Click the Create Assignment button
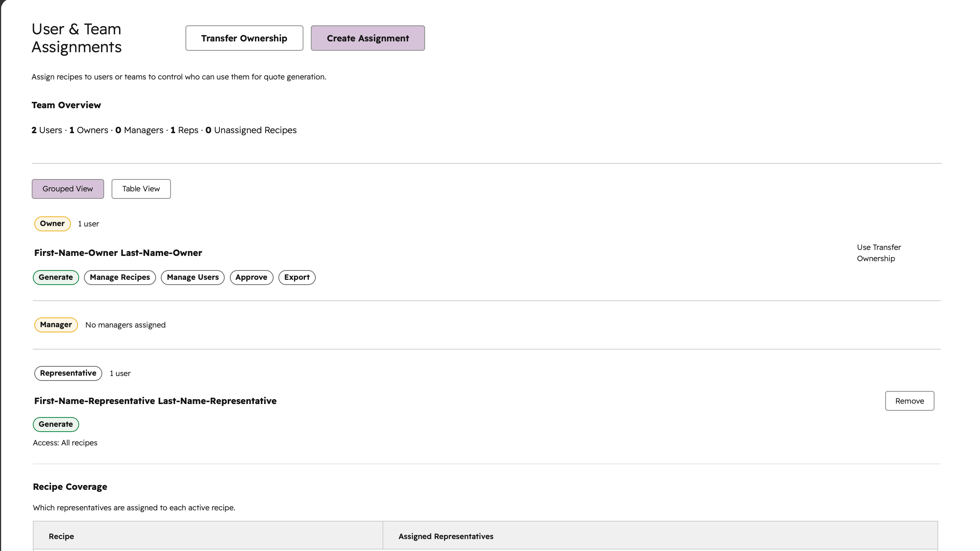The width and height of the screenshot is (980, 551). (x=368, y=38)
